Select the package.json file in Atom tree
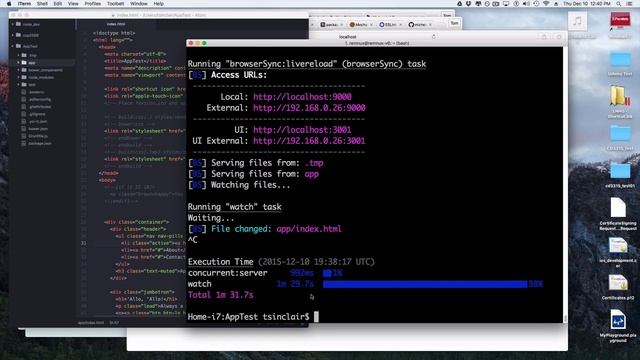This screenshot has height=360, width=640. [40, 143]
